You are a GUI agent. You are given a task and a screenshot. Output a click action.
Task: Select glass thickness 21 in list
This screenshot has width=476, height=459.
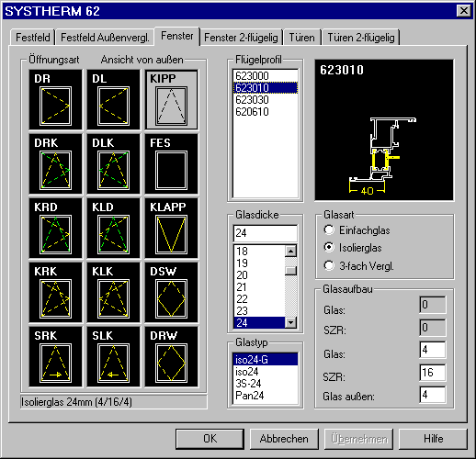tap(259, 287)
